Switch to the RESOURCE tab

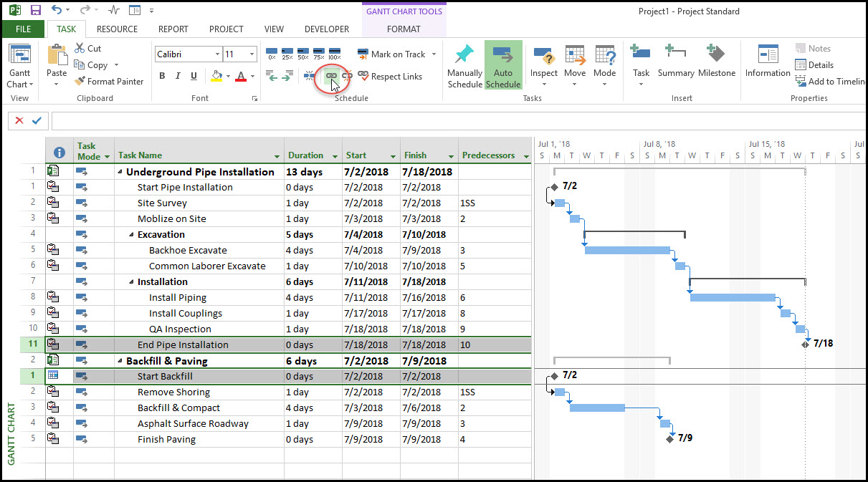tap(117, 29)
